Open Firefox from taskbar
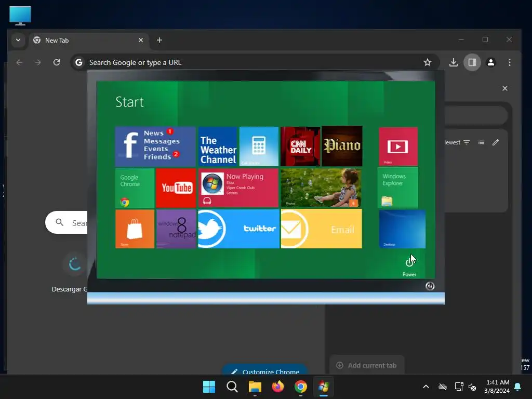The width and height of the screenshot is (532, 399). pyautogui.click(x=278, y=387)
